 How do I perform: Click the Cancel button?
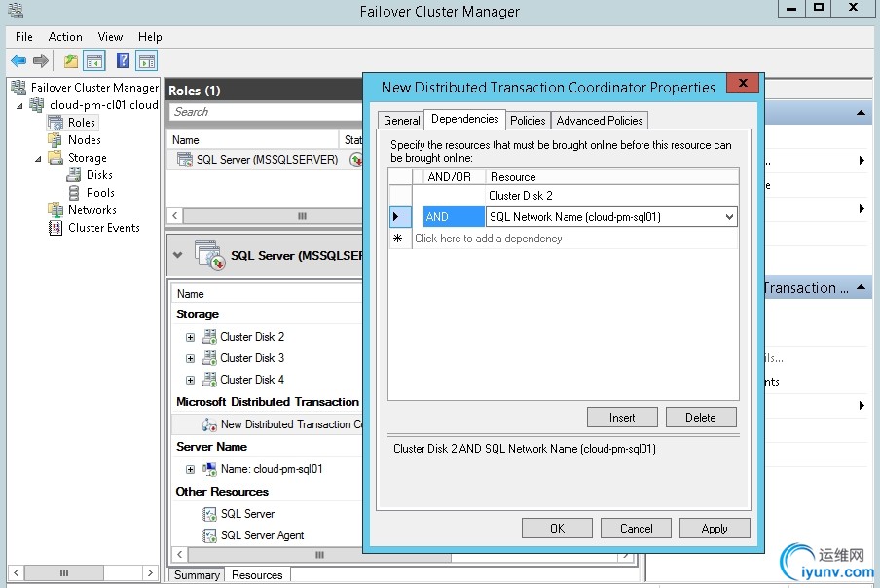[636, 529]
